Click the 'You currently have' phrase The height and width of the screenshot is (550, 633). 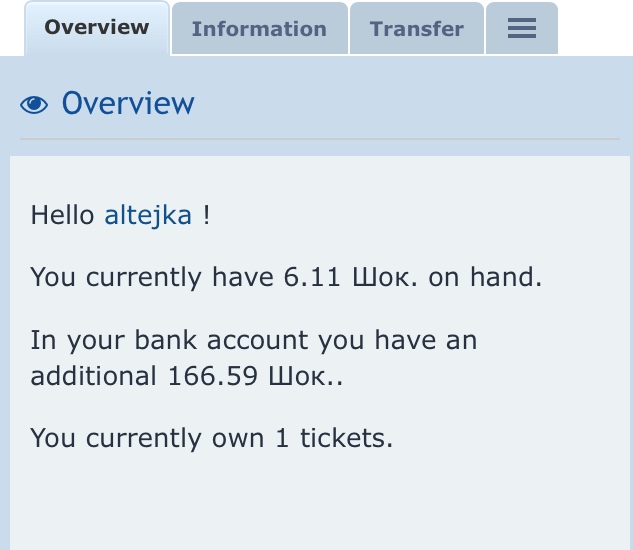click(x=145, y=277)
